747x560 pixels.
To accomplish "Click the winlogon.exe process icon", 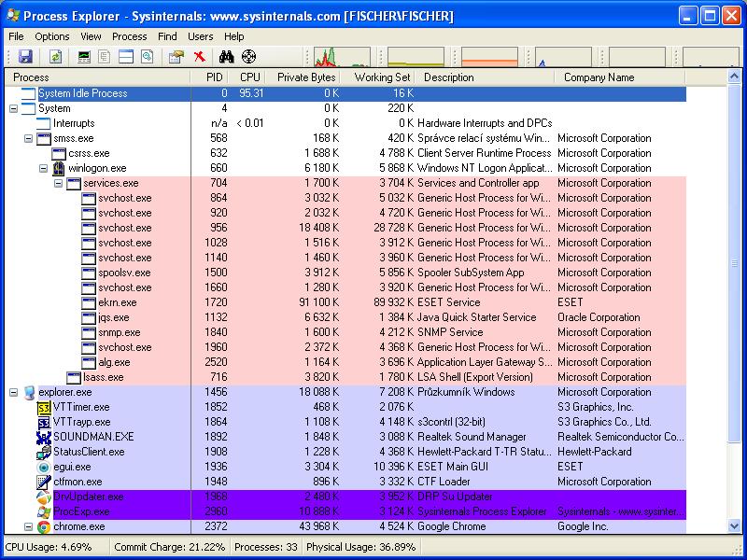I will (x=59, y=168).
